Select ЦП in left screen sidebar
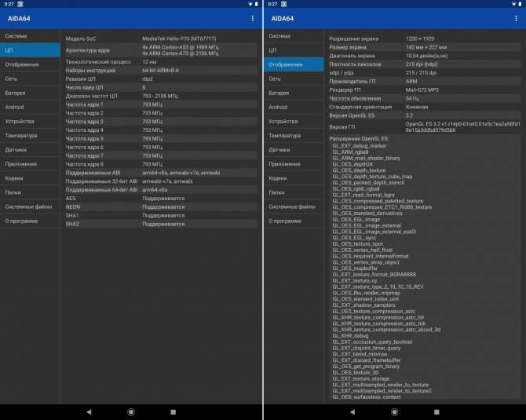 pyautogui.click(x=30, y=50)
